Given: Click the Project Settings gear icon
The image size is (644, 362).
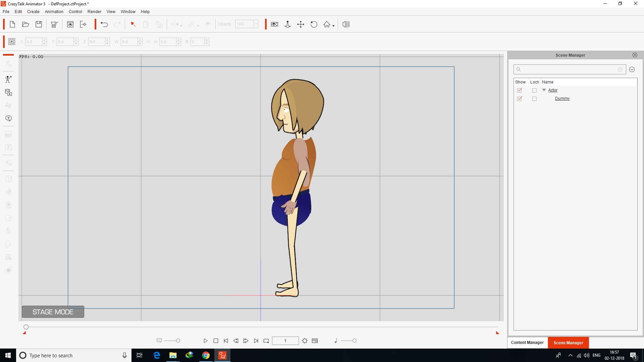Looking at the screenshot, I should tap(305, 341).
